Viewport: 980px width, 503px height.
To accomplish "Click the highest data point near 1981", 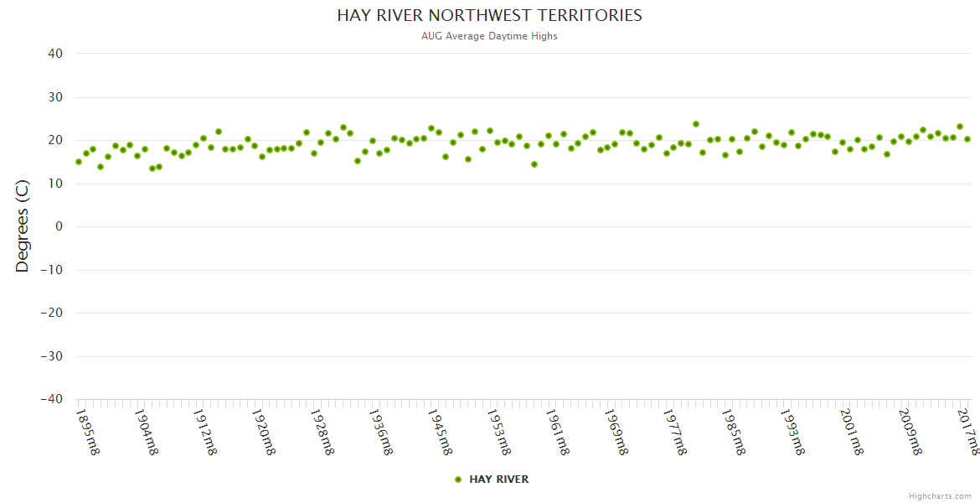I will (696, 124).
